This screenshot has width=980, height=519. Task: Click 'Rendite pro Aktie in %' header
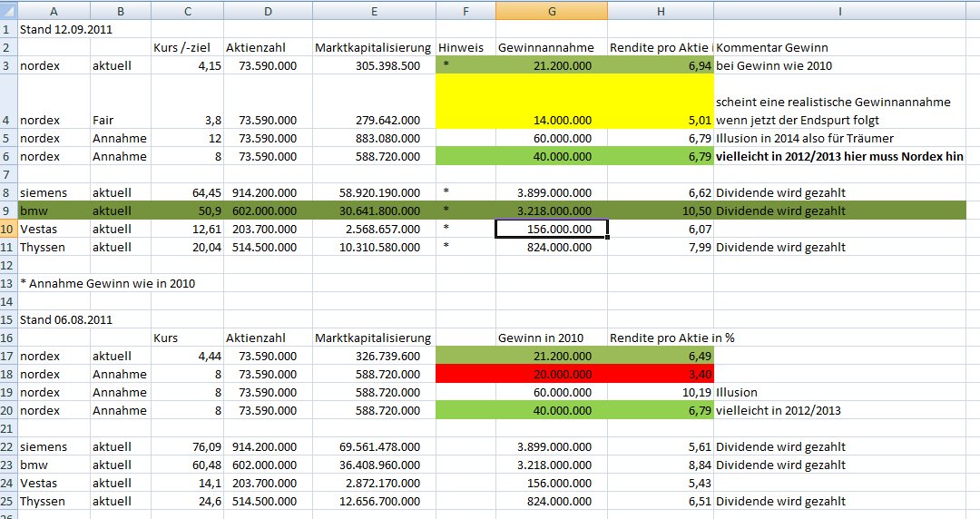[x=671, y=338]
